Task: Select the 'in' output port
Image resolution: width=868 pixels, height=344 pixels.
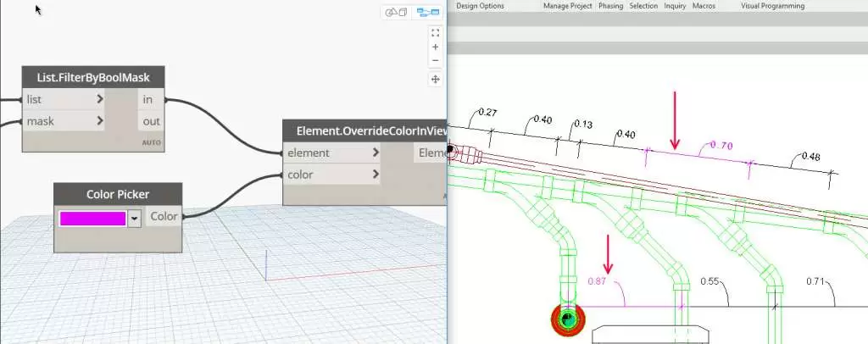Action: 148,99
